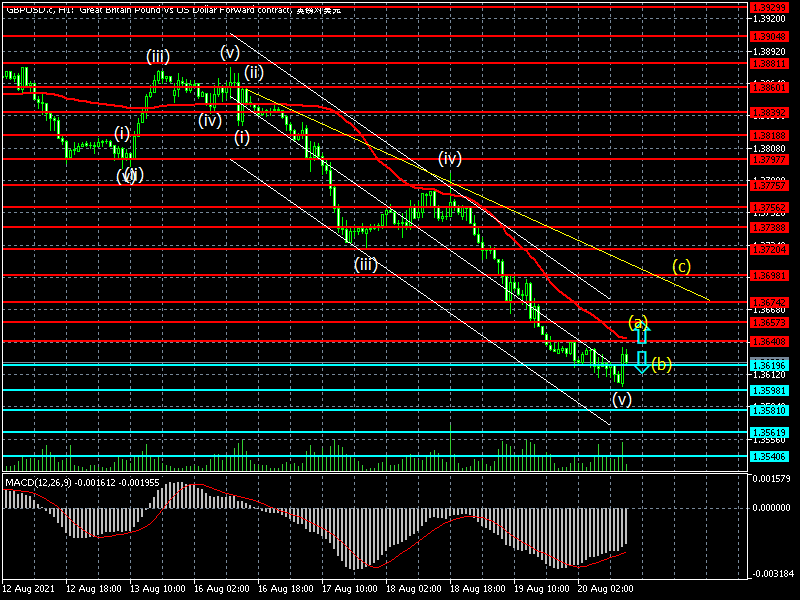The height and width of the screenshot is (600, 800).
Task: Click the 20 Aug 02:00 time axis label
Action: 606,589
